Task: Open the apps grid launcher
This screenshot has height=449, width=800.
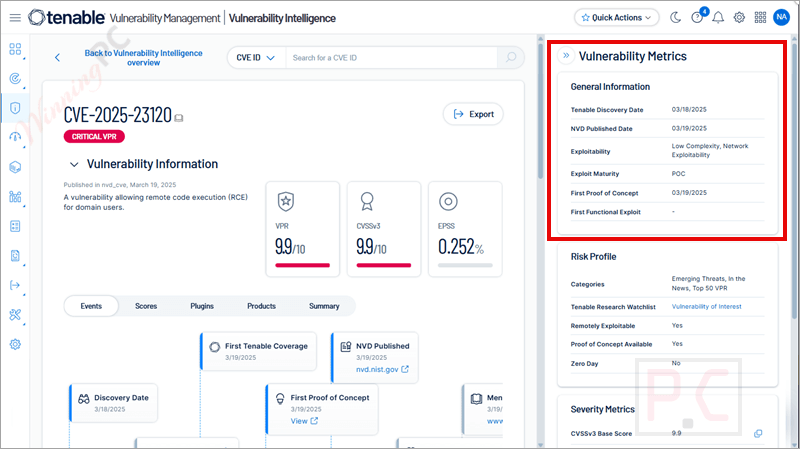Action: point(760,18)
